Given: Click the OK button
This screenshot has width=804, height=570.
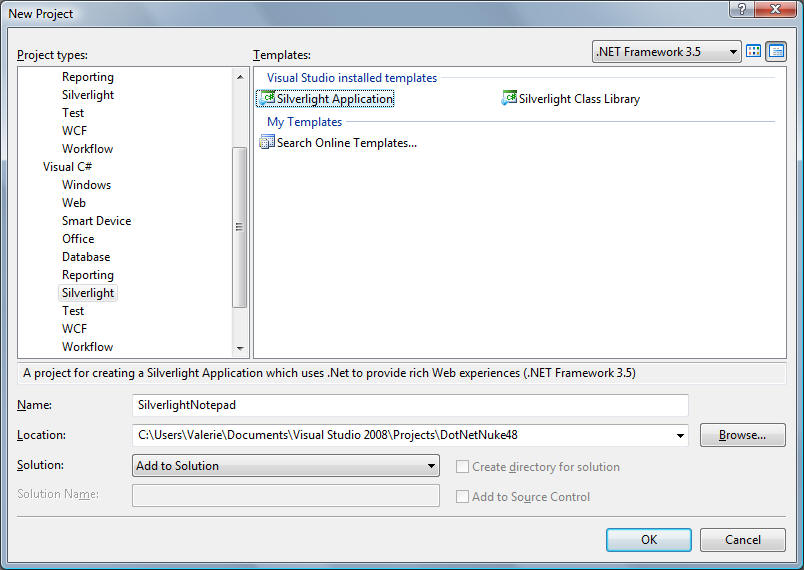Looking at the screenshot, I should (648, 540).
